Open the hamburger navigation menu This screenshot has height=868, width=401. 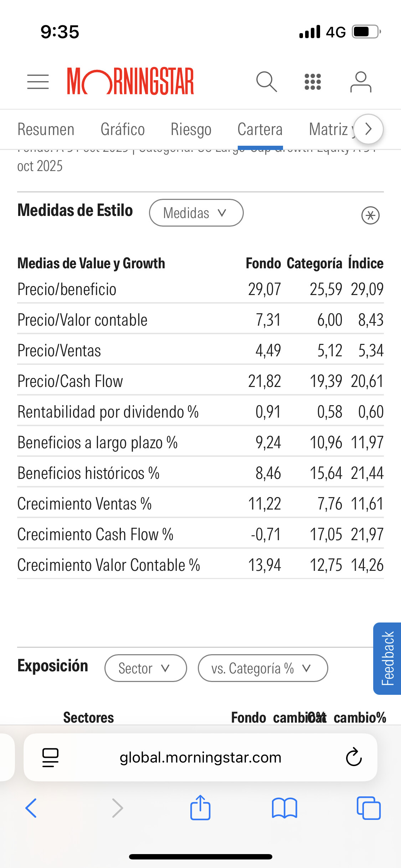(x=38, y=82)
